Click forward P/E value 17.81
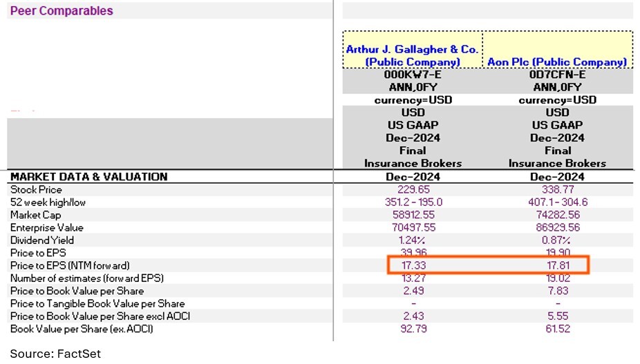The height and width of the screenshot is (364, 640). 558,266
